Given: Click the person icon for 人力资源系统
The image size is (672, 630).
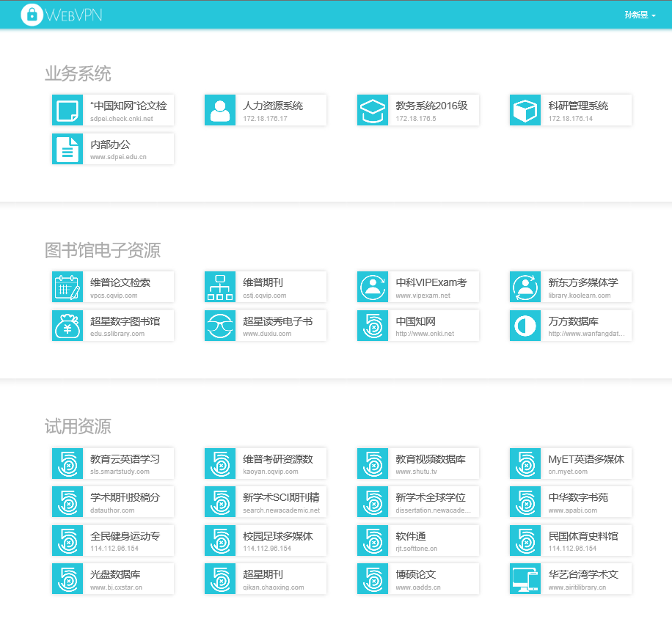Looking at the screenshot, I should (x=220, y=110).
